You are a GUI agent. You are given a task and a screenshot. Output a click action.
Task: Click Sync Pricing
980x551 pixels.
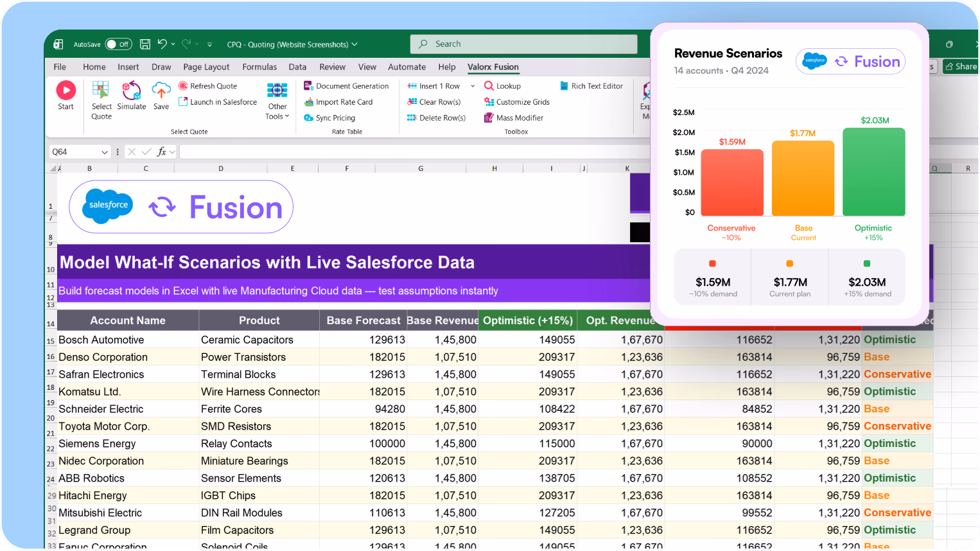click(x=329, y=118)
